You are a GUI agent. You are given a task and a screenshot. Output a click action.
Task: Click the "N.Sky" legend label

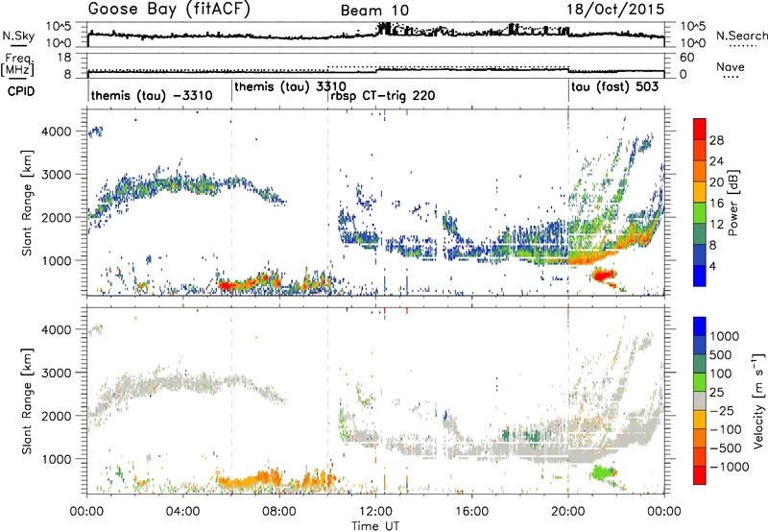[18, 36]
